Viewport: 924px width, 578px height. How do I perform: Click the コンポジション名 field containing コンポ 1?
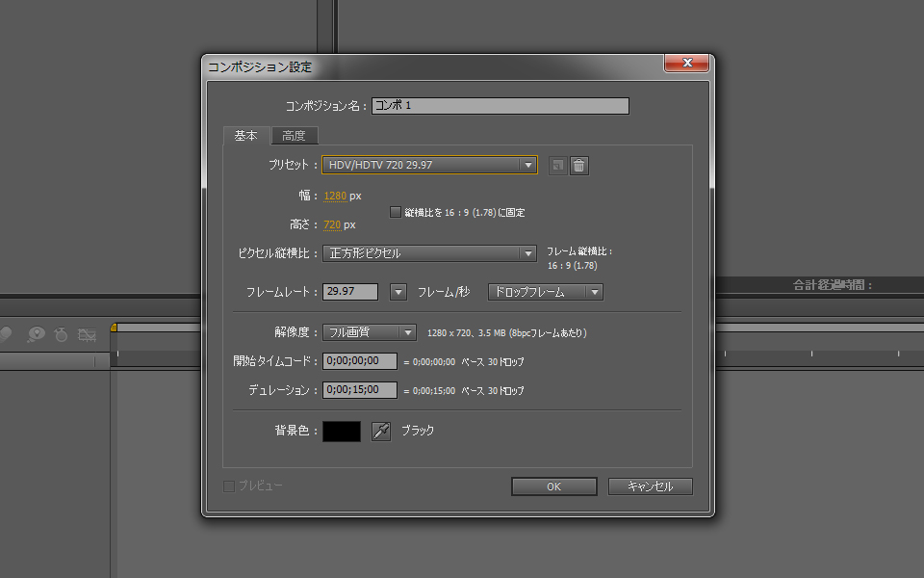(x=500, y=106)
